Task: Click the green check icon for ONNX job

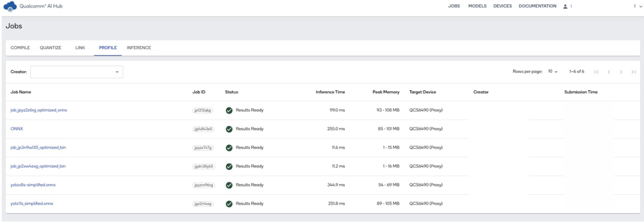Action: coord(229,129)
